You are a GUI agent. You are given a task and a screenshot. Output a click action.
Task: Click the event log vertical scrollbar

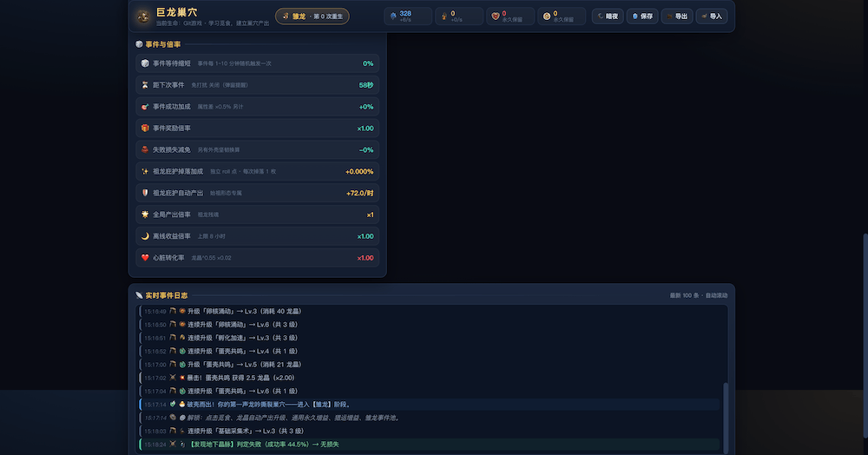tap(725, 416)
